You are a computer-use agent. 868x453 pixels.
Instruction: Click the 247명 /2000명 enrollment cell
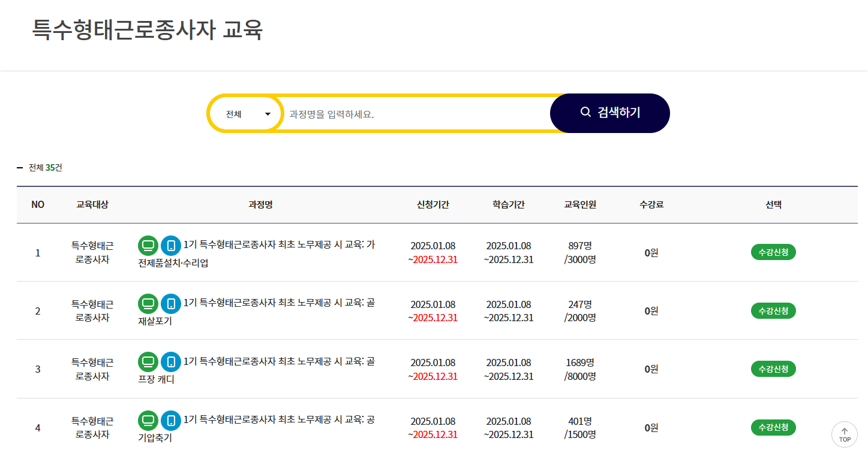pos(580,311)
